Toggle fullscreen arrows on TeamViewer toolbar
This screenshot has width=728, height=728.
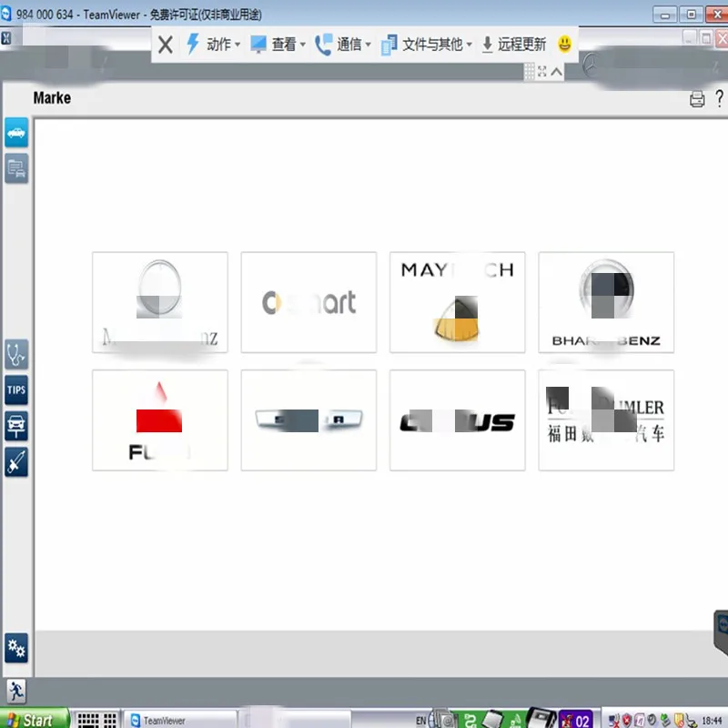pyautogui.click(x=541, y=72)
